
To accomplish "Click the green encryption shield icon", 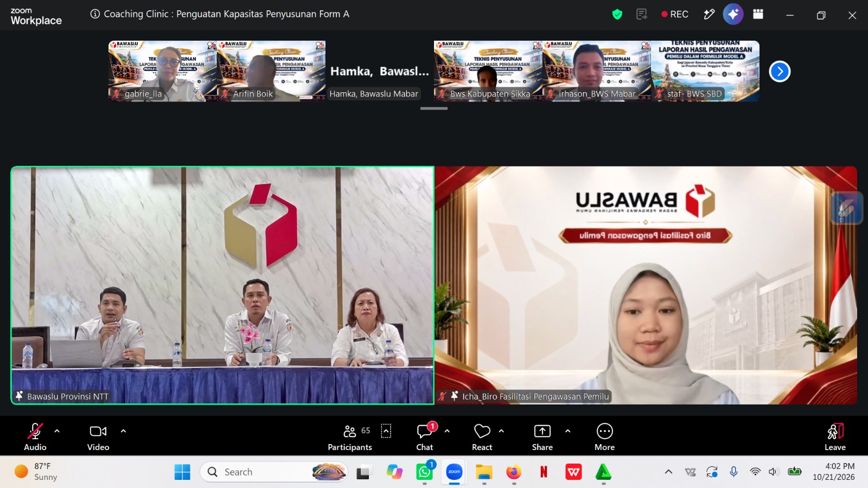I will coord(617,15).
